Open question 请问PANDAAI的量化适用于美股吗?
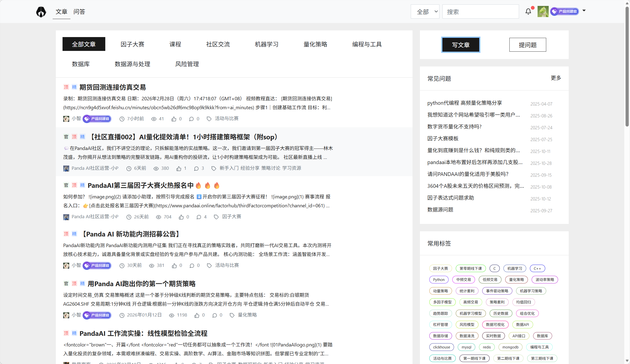The height and width of the screenshot is (364, 630). (468, 174)
